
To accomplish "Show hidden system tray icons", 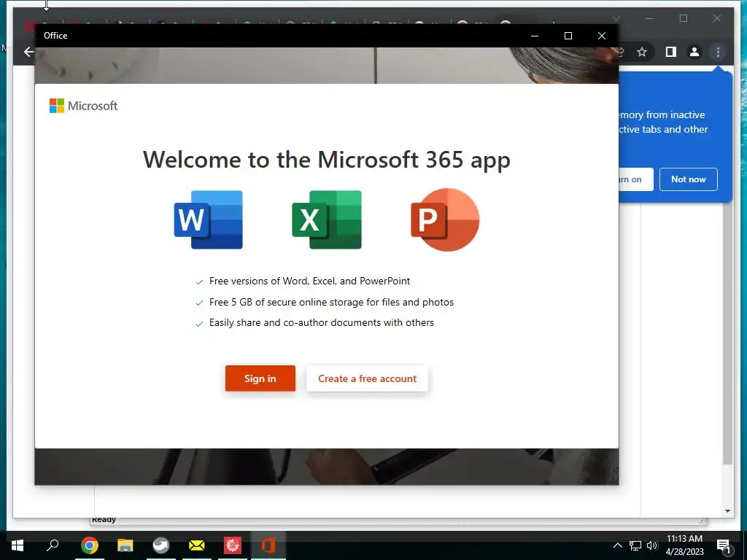I will point(617,545).
